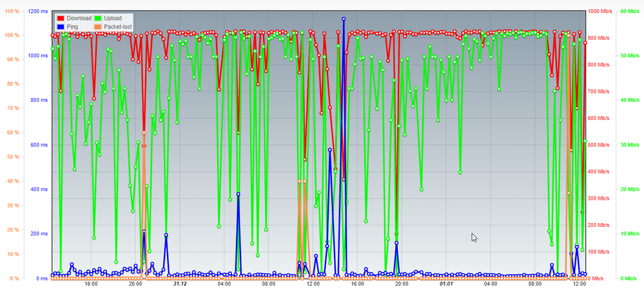Click the red "900 Mb/s" download axis label
This screenshot has height=290, width=644.
pos(599,38)
